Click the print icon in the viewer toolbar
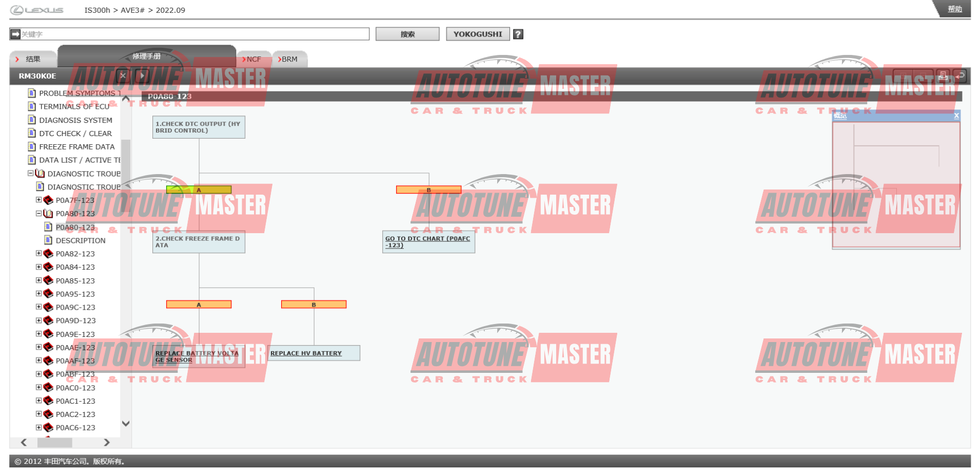The image size is (980, 473). [x=943, y=75]
